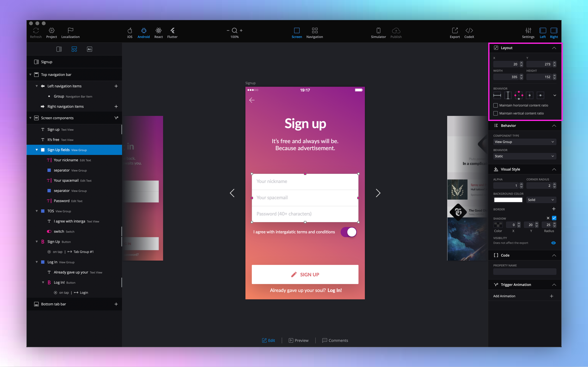Click the white background color swatch

508,200
